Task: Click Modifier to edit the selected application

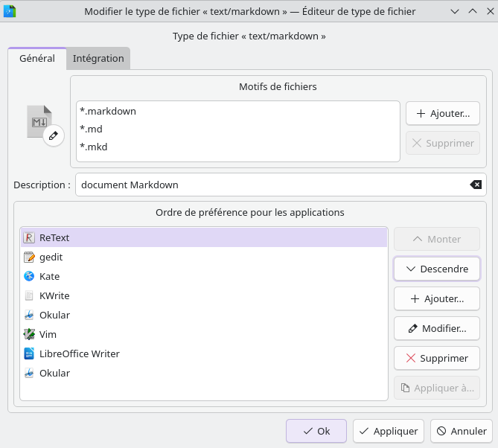Action: pyautogui.click(x=436, y=328)
